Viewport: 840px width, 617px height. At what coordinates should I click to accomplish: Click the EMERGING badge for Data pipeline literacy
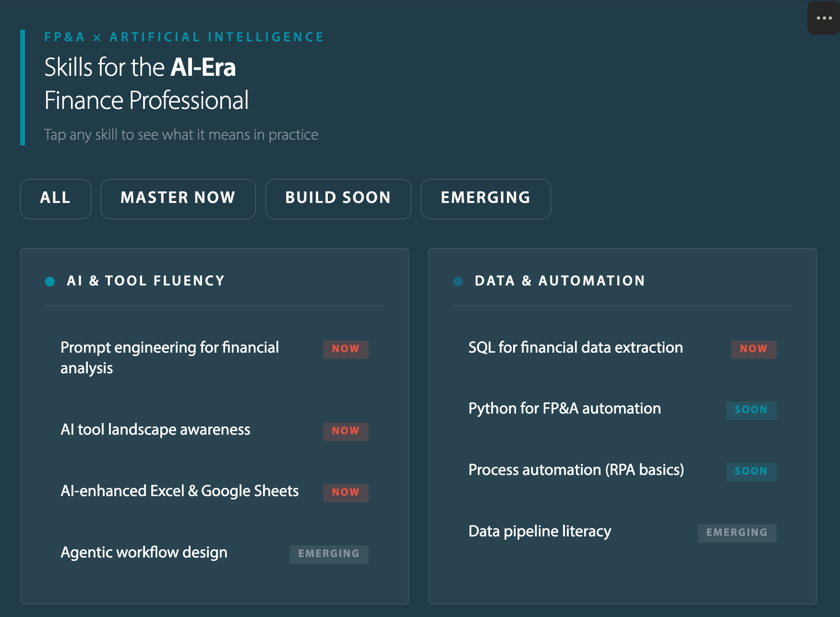pyautogui.click(x=737, y=533)
